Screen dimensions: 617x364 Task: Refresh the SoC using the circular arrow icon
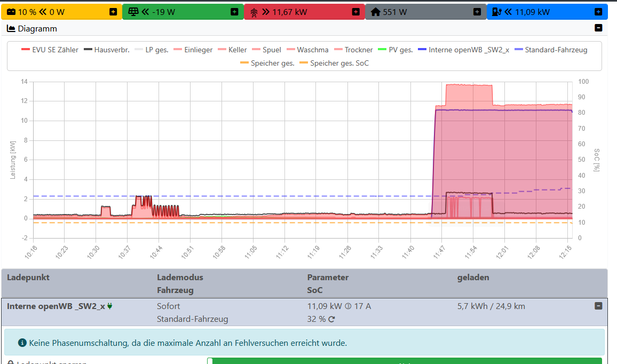pos(331,319)
